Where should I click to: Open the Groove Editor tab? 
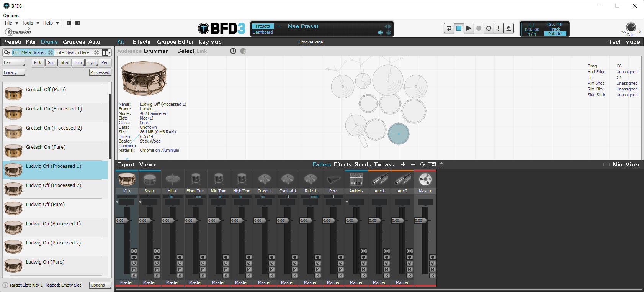175,42
